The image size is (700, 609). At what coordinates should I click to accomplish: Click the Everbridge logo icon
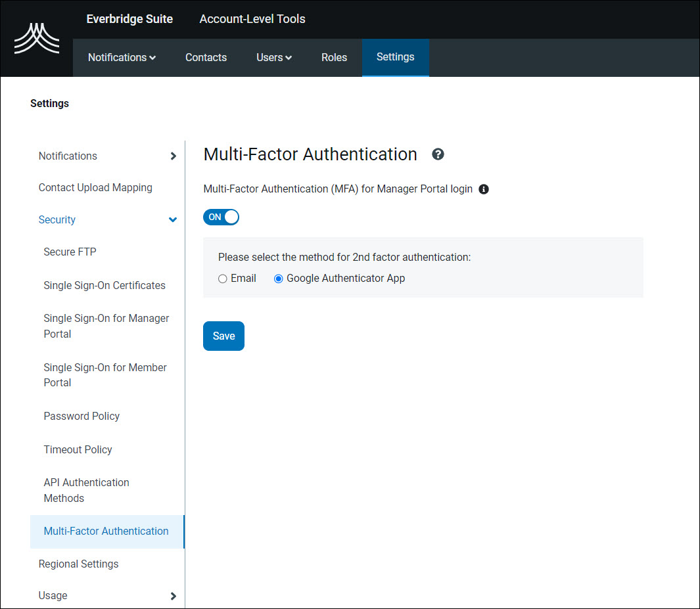(x=37, y=39)
